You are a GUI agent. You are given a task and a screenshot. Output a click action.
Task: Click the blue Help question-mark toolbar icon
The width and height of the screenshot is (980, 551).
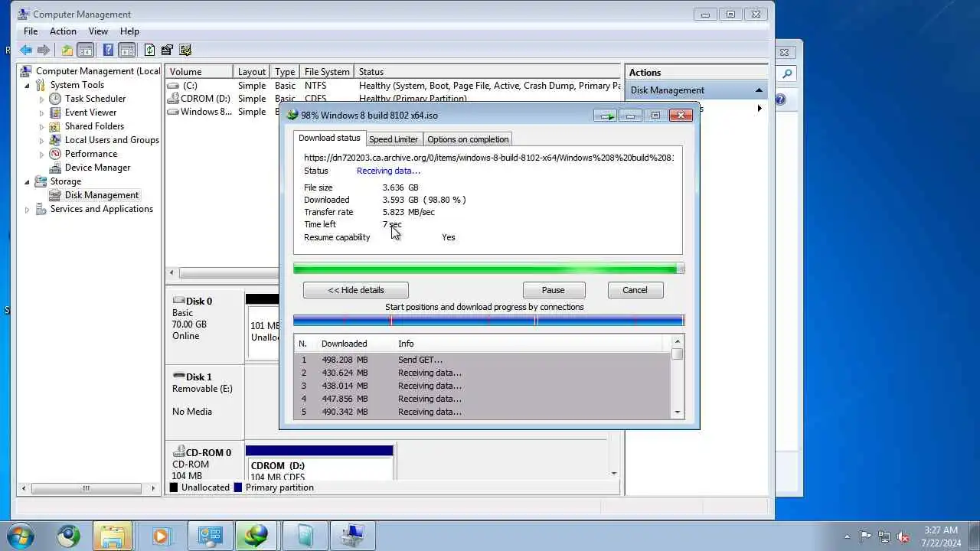(108, 50)
